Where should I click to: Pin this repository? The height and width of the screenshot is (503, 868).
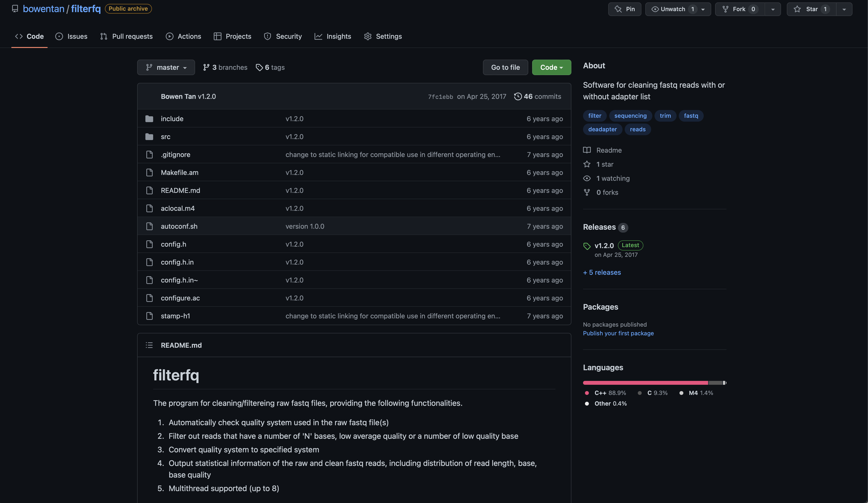click(x=624, y=9)
